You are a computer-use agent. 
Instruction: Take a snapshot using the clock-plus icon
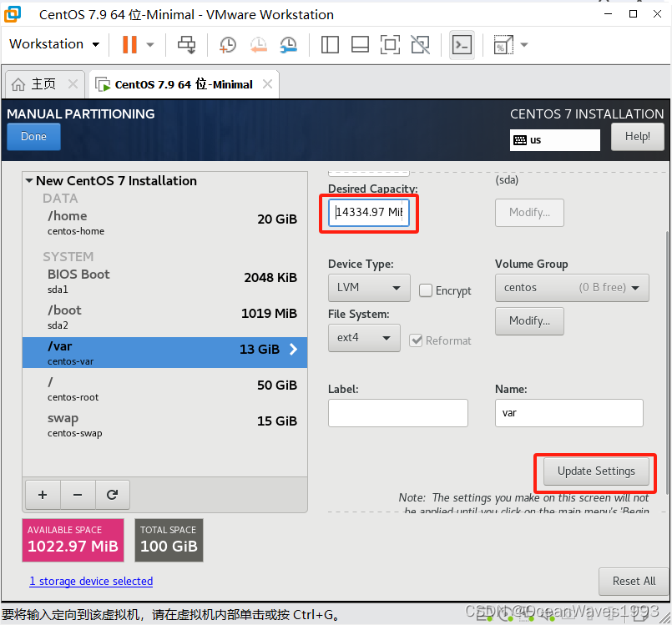tap(228, 44)
